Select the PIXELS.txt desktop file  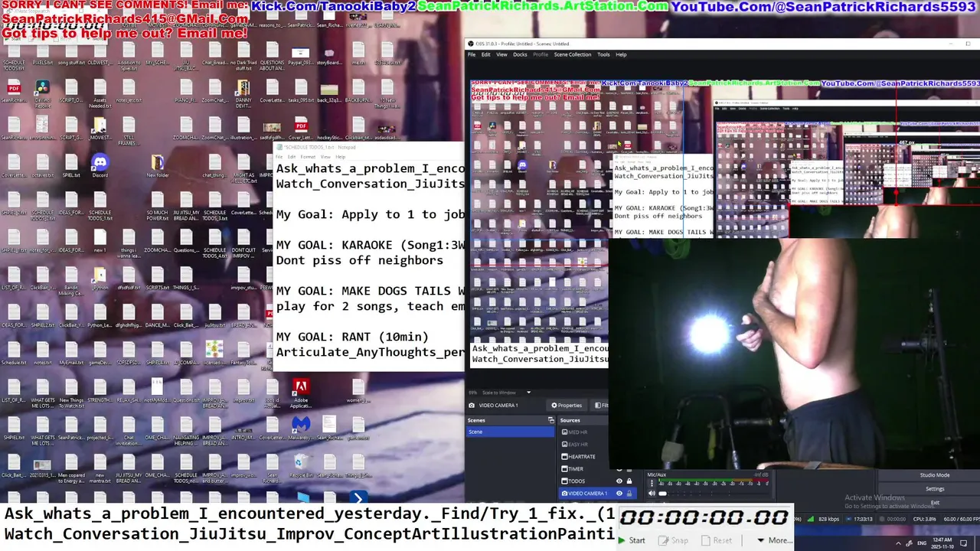(x=42, y=53)
